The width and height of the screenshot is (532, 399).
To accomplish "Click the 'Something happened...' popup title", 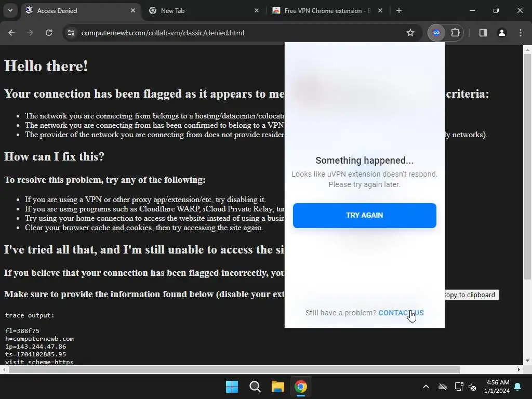I will (x=364, y=161).
